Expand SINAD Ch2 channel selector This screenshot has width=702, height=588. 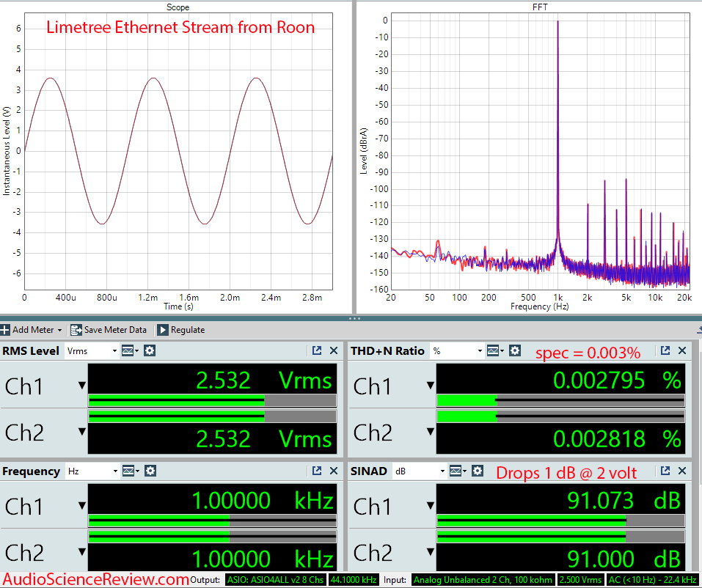[x=431, y=552]
